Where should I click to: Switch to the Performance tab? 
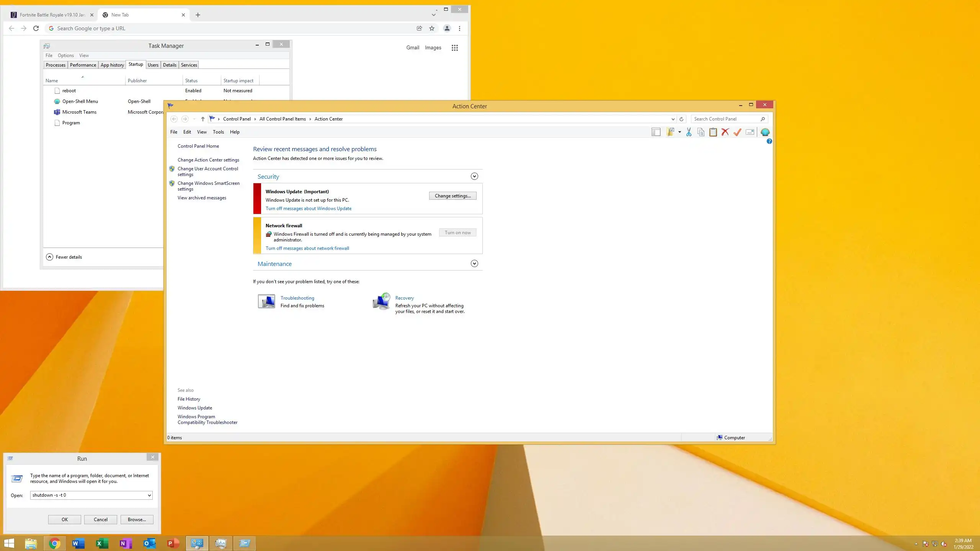click(x=83, y=65)
